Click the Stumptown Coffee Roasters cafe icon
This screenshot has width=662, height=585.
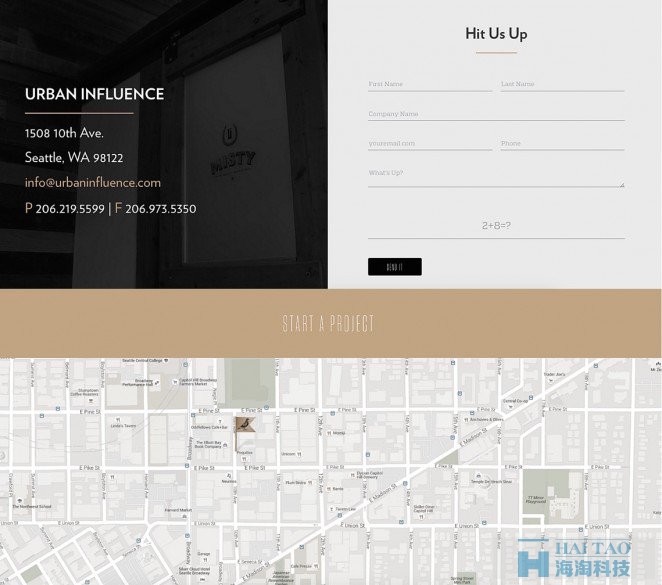[91, 401]
